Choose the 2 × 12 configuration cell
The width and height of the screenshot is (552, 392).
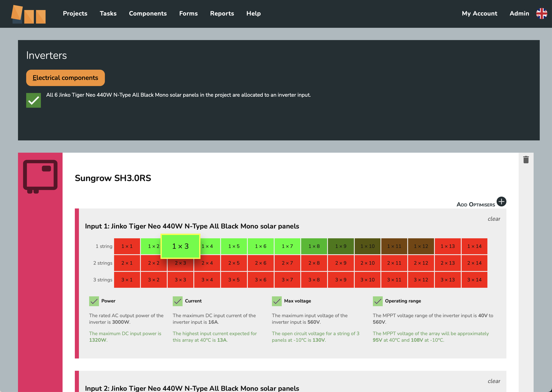pyautogui.click(x=421, y=263)
